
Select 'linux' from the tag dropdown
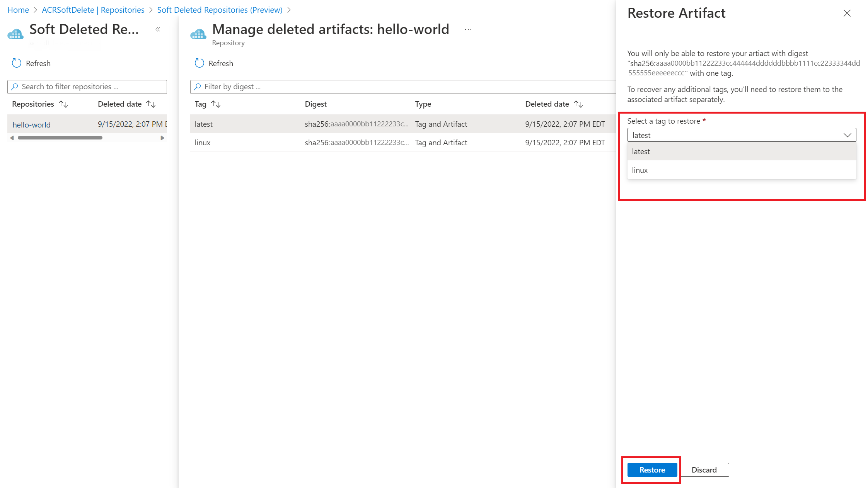[741, 169]
